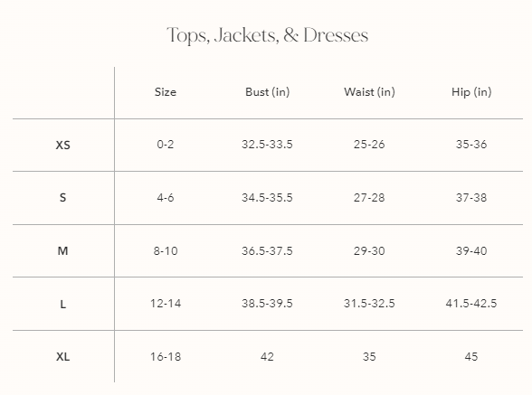Click the XS row label

click(x=62, y=146)
